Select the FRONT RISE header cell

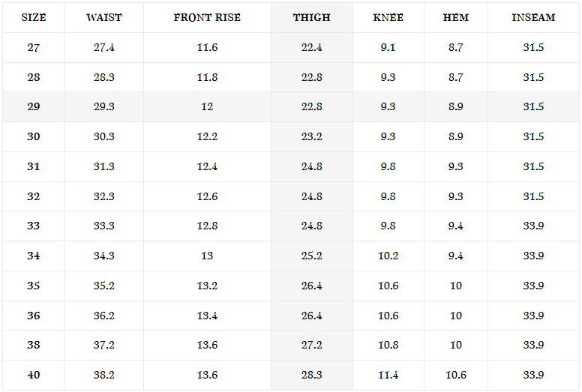(207, 17)
